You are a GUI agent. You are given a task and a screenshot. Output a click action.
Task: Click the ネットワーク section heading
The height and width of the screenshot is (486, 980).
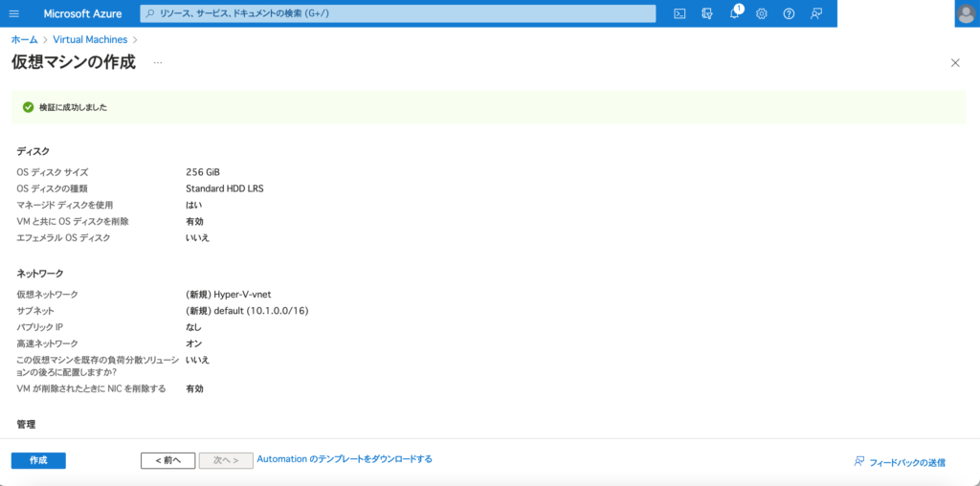coord(40,274)
